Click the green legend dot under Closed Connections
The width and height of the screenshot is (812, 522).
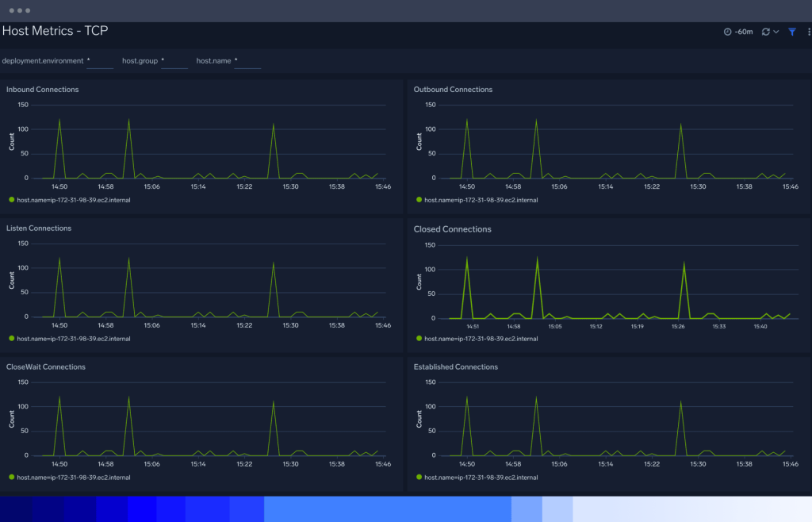(419, 339)
